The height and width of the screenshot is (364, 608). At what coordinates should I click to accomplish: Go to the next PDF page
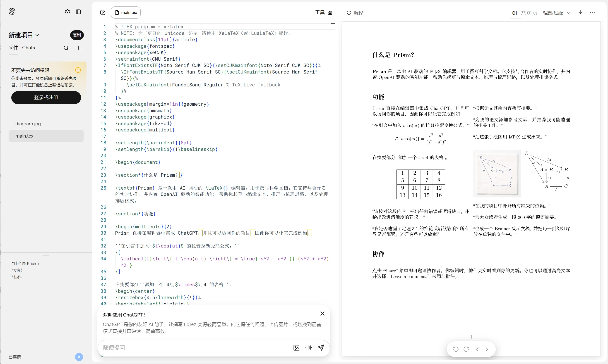pos(487,349)
